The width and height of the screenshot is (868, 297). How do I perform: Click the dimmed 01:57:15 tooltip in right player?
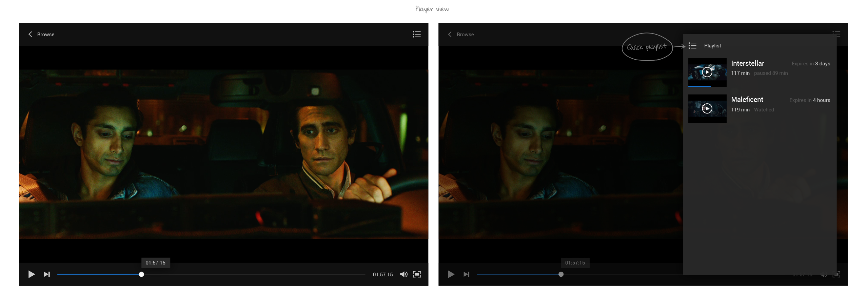point(575,262)
